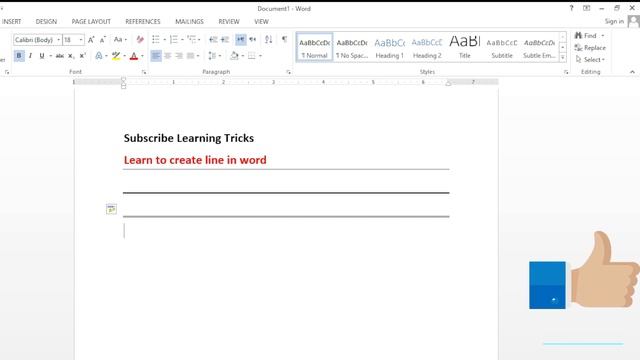The image size is (640, 360).
Task: Expand underline style dropdown arrow
Action: [51, 56]
